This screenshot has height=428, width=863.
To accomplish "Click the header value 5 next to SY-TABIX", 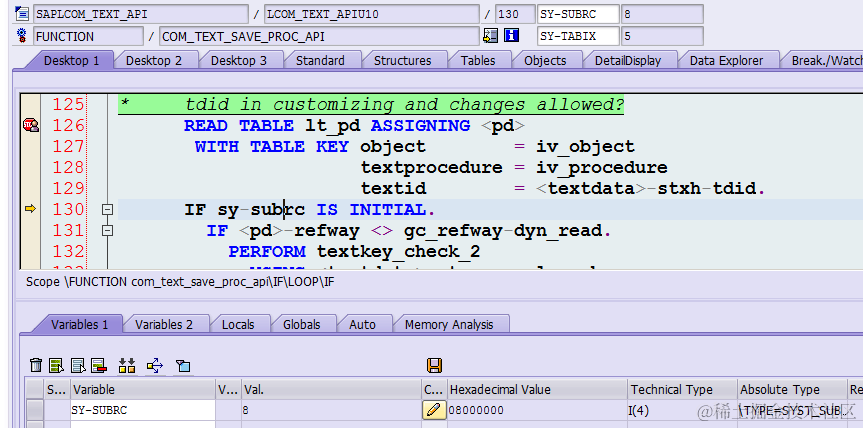I will (x=662, y=37).
